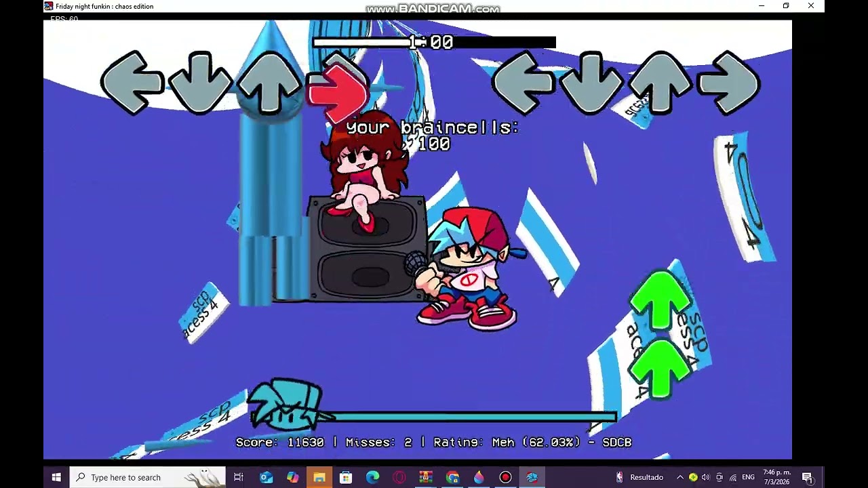The height and width of the screenshot is (488, 868).
Task: Open the Bandicam recorder from the taskbar
Action: point(505,477)
